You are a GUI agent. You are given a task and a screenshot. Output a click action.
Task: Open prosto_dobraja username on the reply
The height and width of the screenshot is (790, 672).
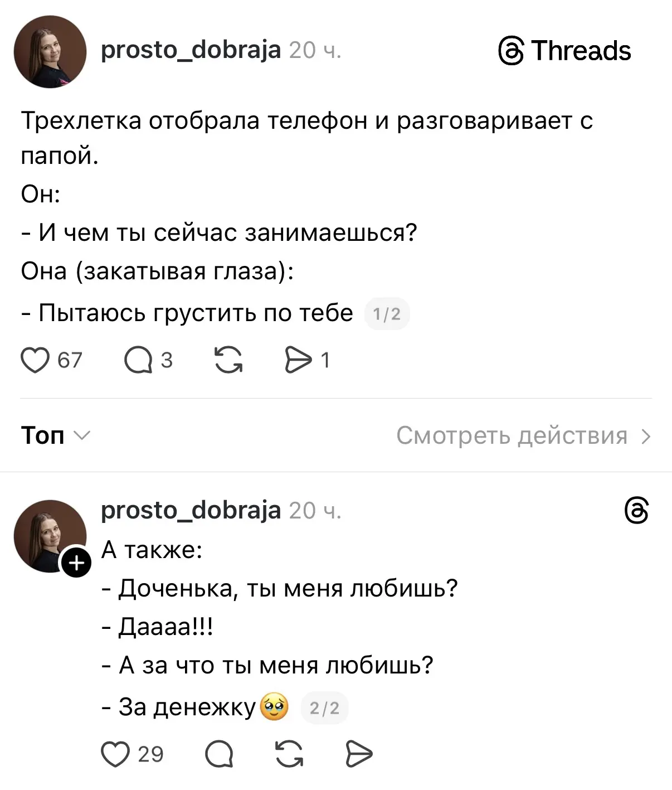[191, 510]
